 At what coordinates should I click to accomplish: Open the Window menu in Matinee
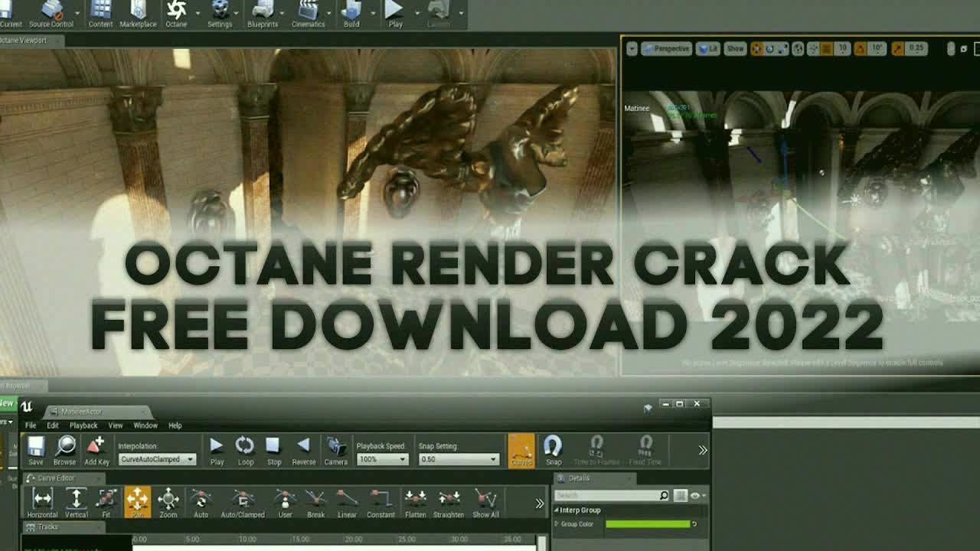pos(145,425)
